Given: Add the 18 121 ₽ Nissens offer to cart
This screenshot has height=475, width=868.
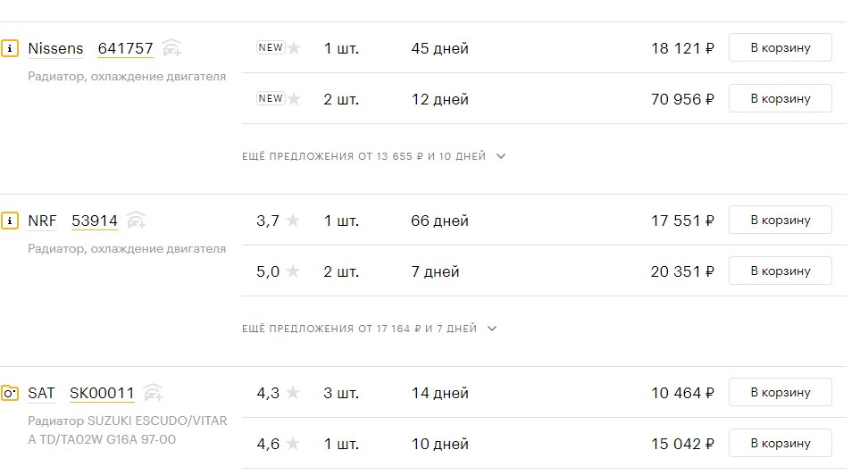Looking at the screenshot, I should coord(780,48).
